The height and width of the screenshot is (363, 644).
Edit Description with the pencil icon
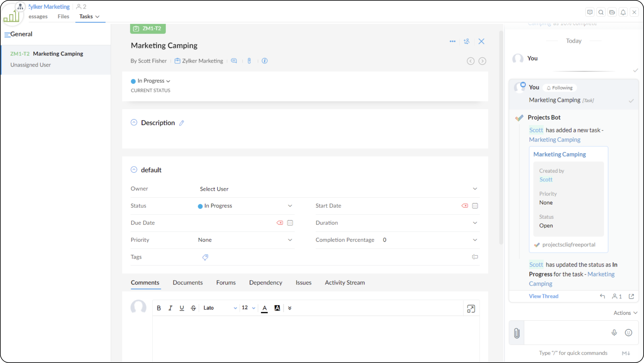coord(181,123)
